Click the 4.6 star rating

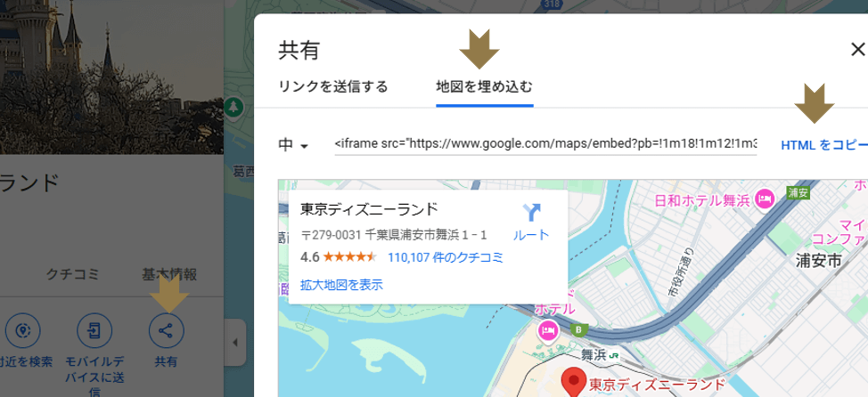point(339,257)
